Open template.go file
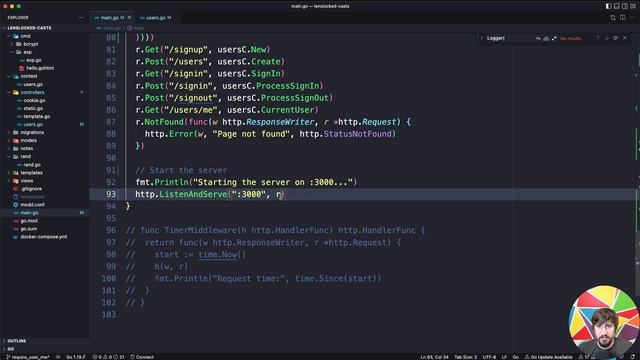 [x=44, y=116]
